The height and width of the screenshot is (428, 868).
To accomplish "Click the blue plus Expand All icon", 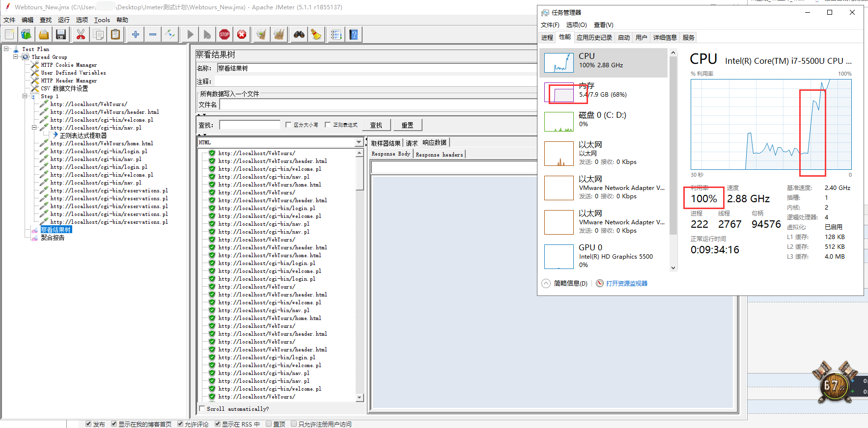I will coord(136,34).
